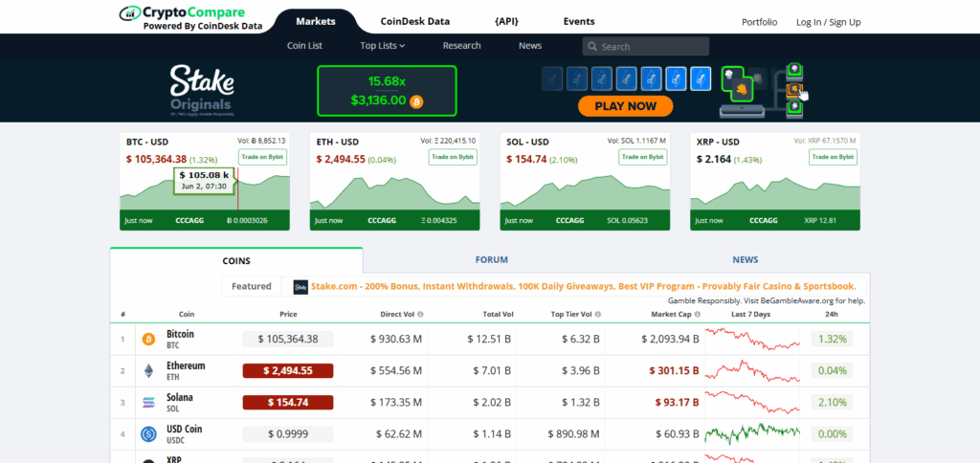Click Trade on Bybit for SOL - USD
Screen dimensions: 980x463
[x=642, y=157]
